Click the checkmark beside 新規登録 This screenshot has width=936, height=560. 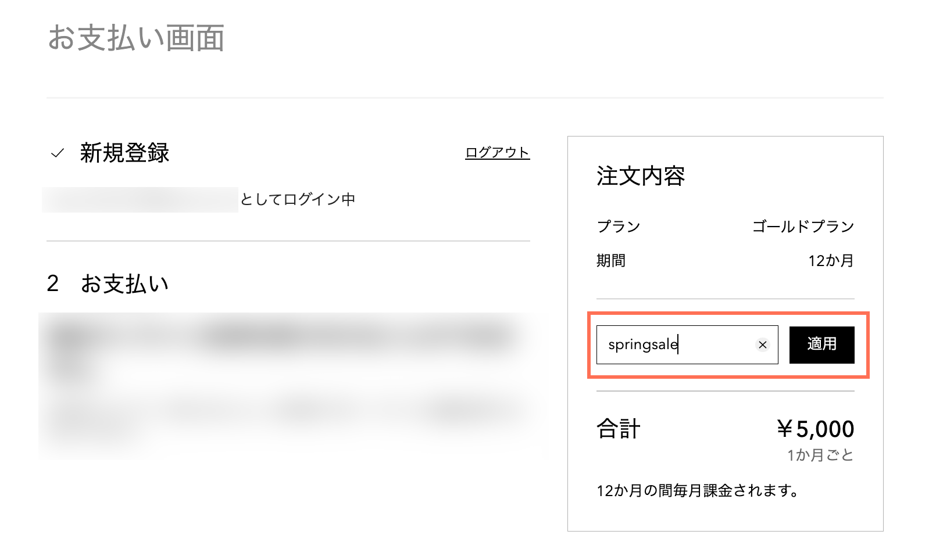coord(57,153)
